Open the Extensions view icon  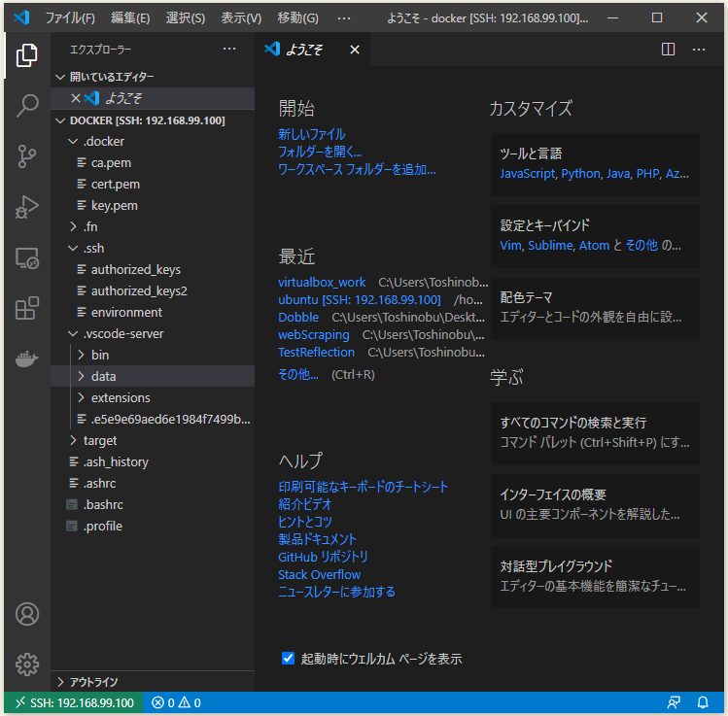27,308
